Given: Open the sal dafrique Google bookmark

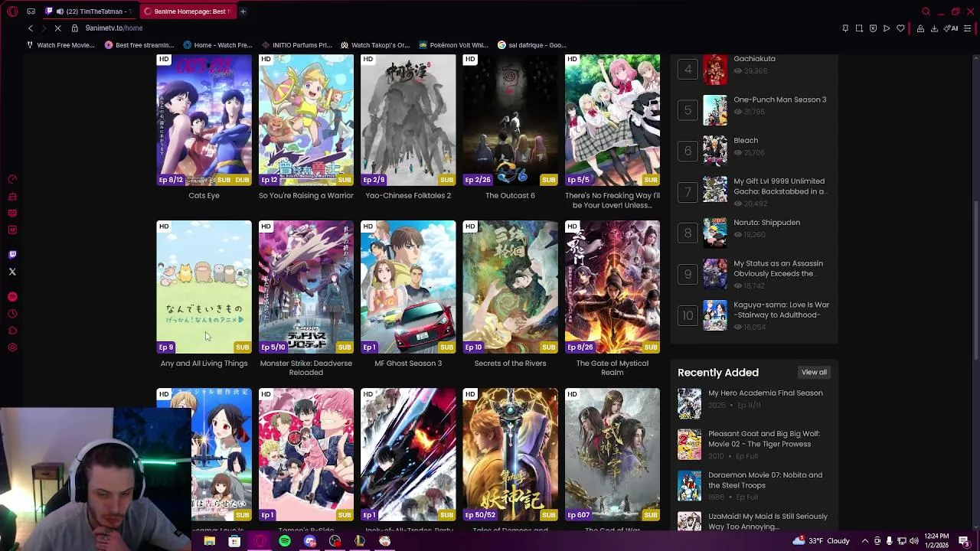Looking at the screenshot, I should 532,45.
